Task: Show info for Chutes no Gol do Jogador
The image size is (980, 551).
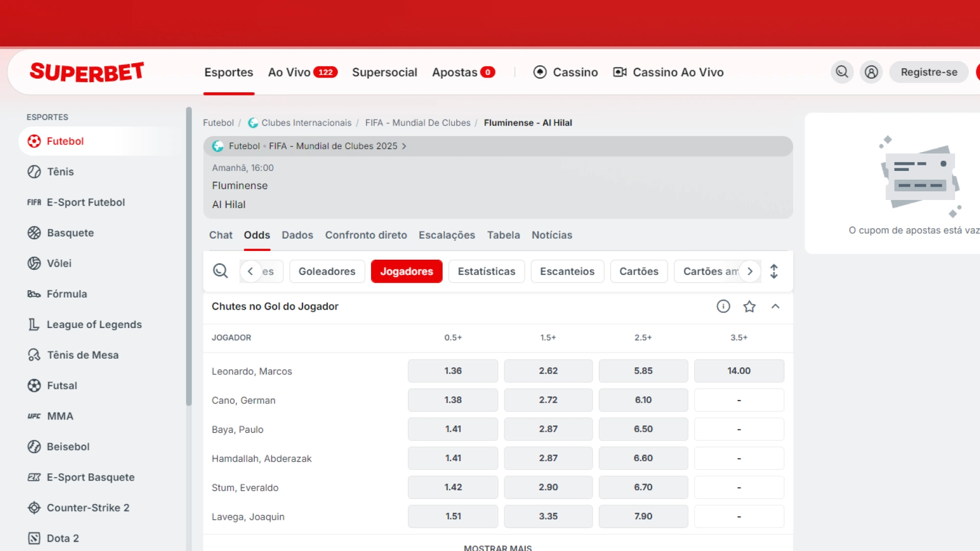Action: pos(723,306)
